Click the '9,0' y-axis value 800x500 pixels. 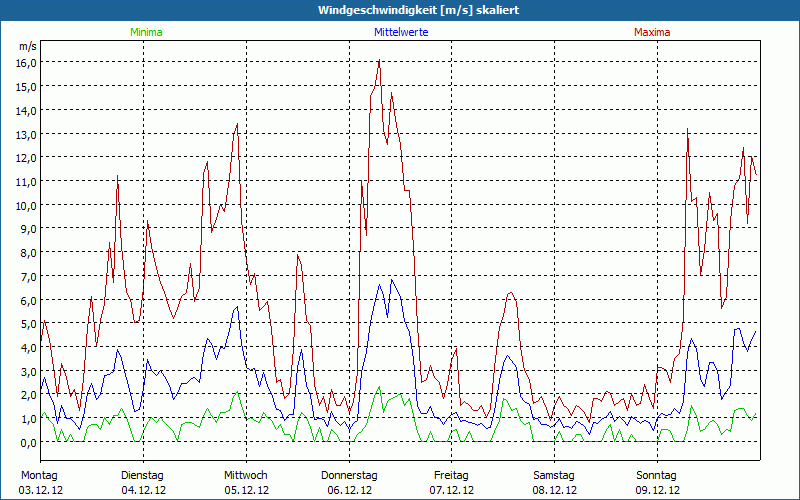pyautogui.click(x=30, y=229)
